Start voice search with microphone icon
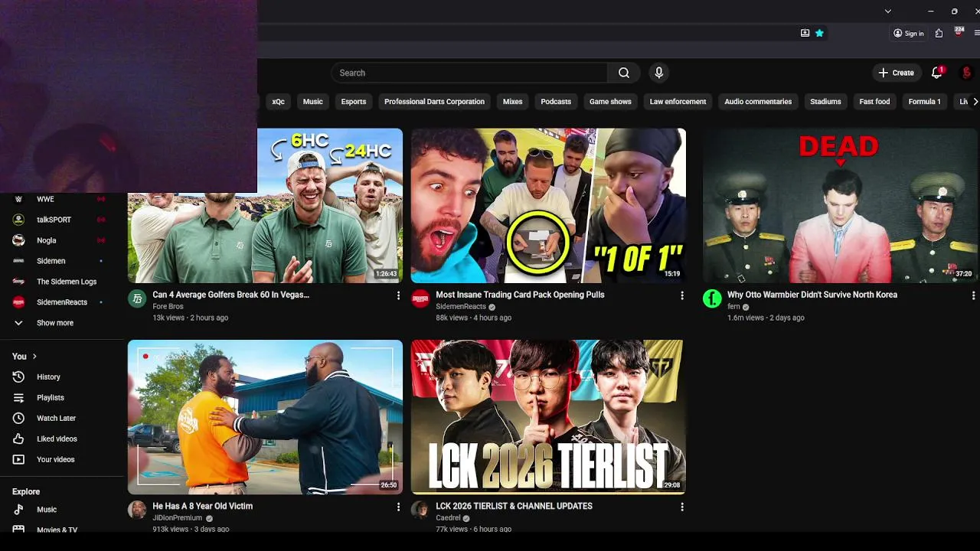 coord(658,73)
